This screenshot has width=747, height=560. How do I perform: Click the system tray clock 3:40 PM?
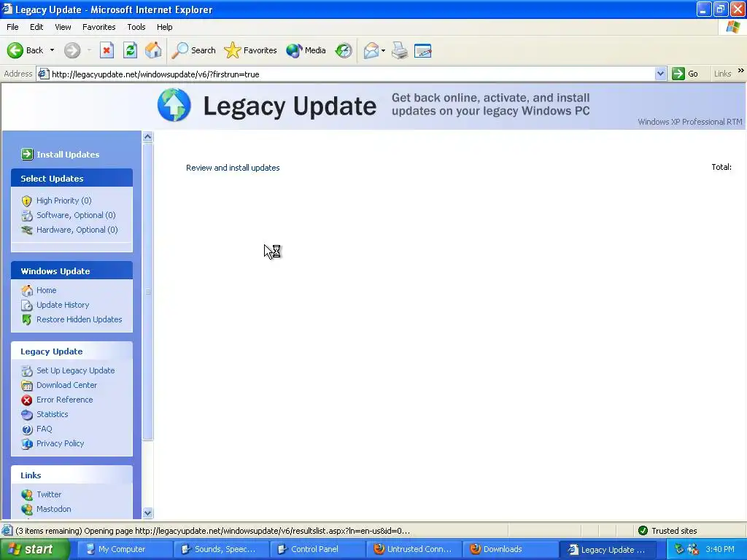click(720, 549)
